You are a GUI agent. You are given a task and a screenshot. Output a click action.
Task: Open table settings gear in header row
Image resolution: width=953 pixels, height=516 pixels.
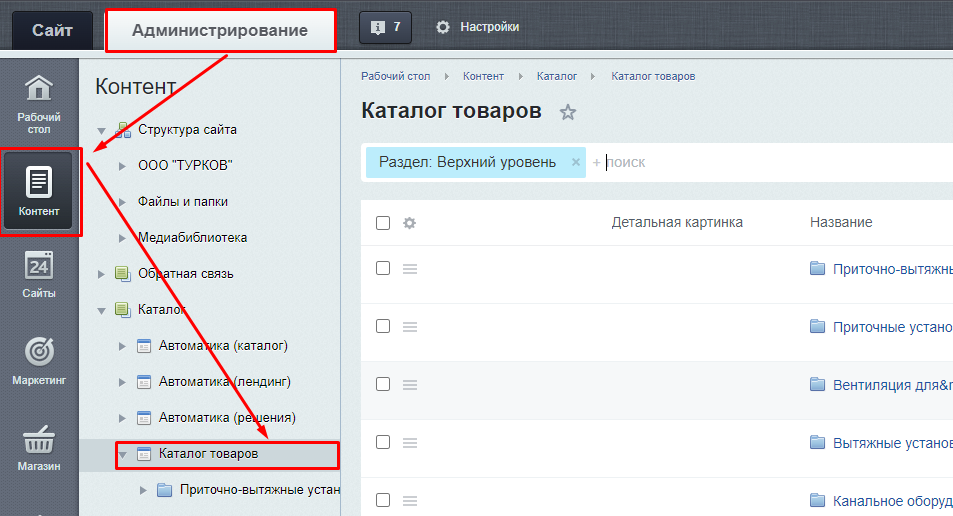[x=410, y=223]
